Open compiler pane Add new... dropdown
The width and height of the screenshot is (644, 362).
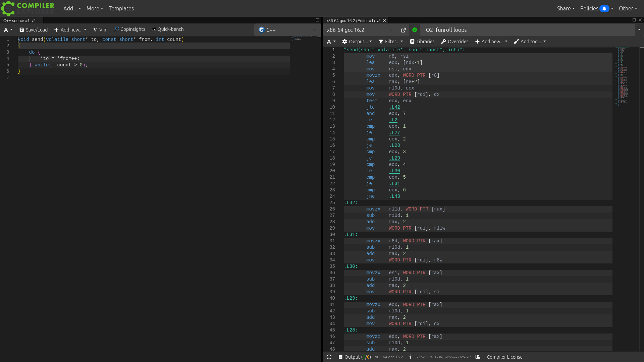[491, 42]
